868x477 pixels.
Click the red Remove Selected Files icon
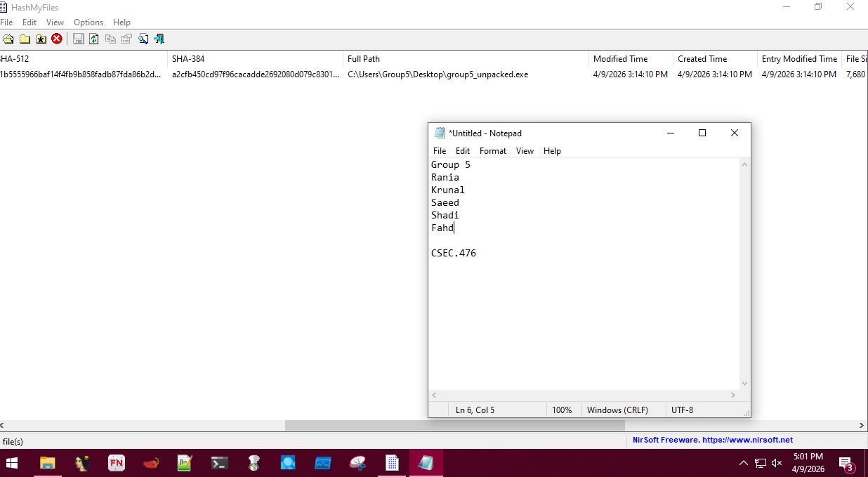tap(57, 39)
